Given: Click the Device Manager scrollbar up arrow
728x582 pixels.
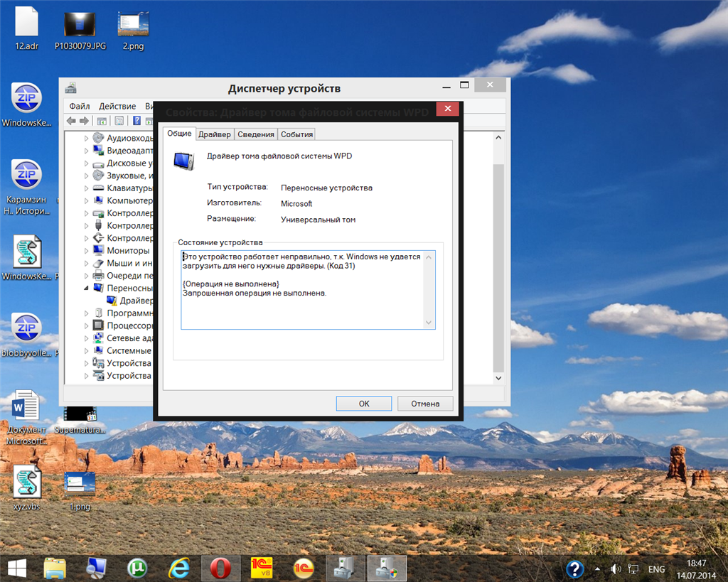Looking at the screenshot, I should (x=498, y=137).
